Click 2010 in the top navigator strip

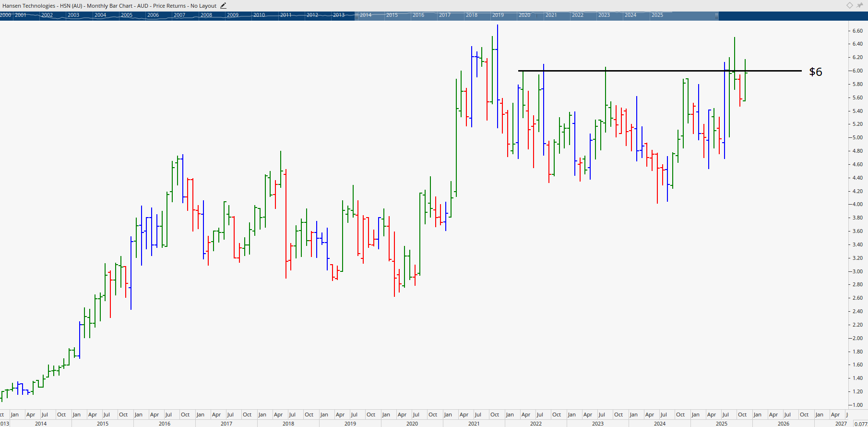click(x=259, y=15)
